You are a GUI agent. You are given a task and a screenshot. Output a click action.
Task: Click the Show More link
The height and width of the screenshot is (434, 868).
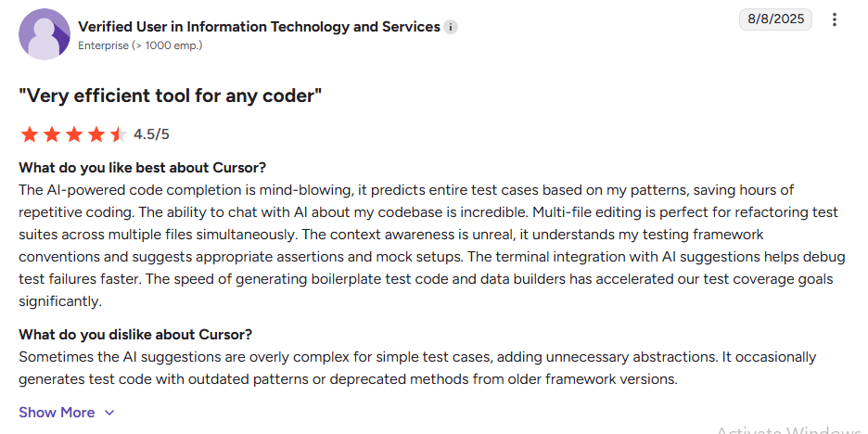(x=57, y=413)
